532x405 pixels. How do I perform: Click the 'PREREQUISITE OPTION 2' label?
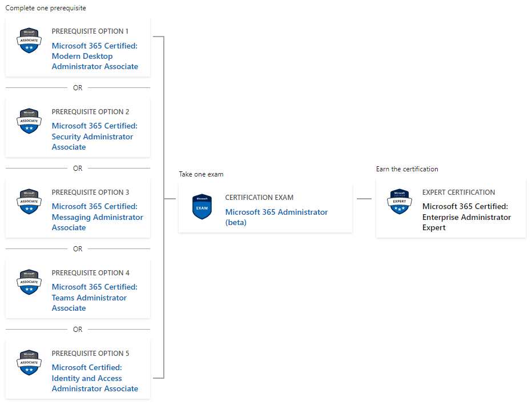click(x=90, y=112)
